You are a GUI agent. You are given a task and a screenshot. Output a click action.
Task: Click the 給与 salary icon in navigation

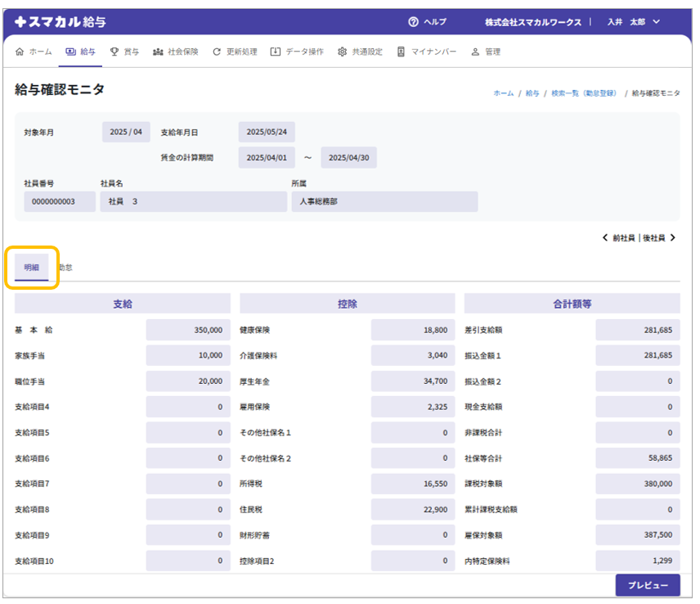[x=70, y=52]
